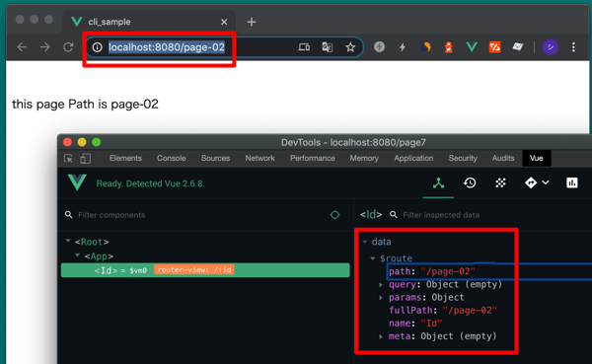Open Vue Components inspector view
The height and width of the screenshot is (364, 592).
[x=438, y=183]
